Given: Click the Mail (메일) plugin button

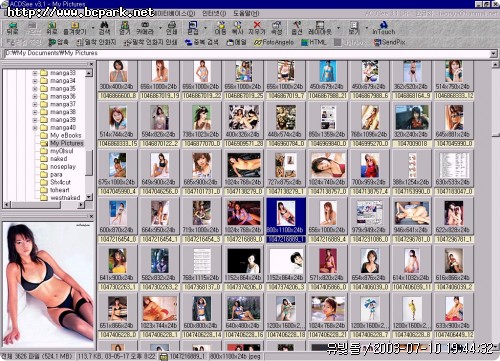Looking at the screenshot, I should coord(236,42).
